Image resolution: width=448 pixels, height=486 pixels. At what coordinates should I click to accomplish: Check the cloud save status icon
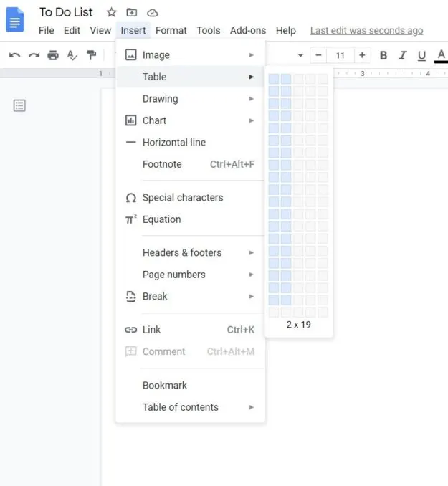click(x=152, y=13)
